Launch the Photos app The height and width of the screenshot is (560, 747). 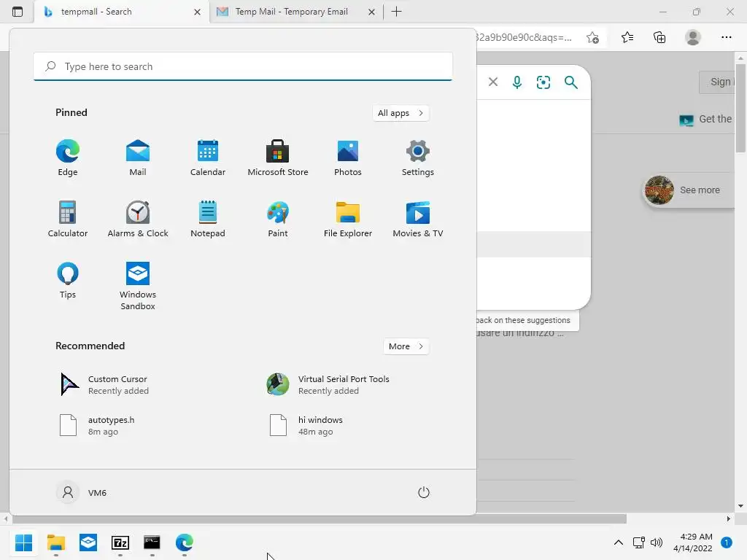(x=348, y=158)
